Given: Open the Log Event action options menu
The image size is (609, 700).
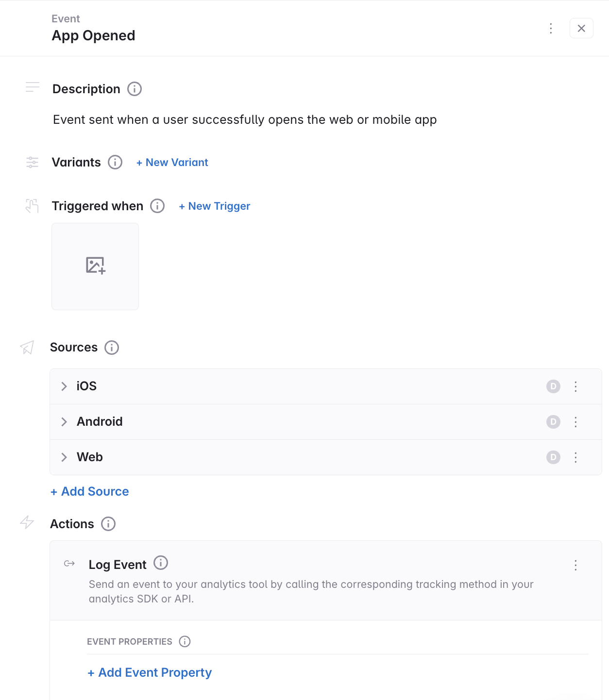Looking at the screenshot, I should 575,565.
